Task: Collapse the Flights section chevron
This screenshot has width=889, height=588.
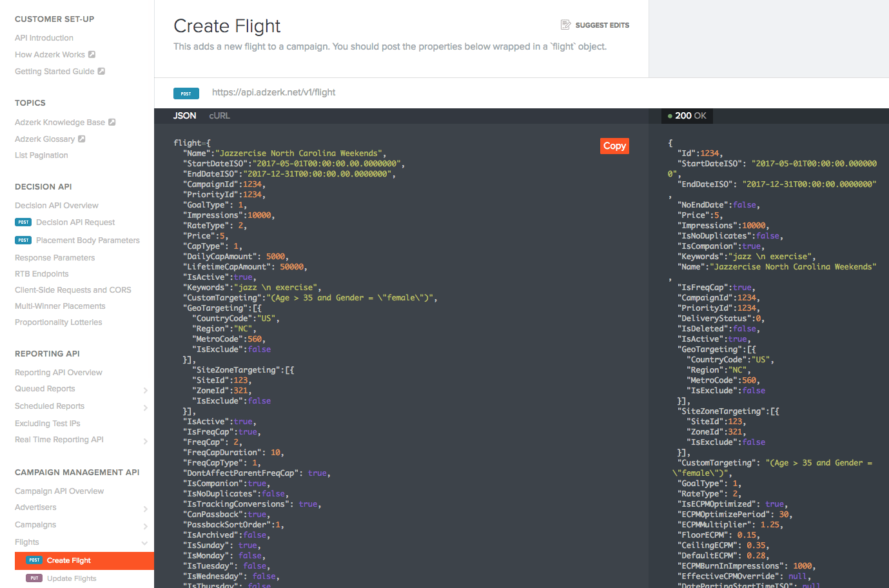Action: [144, 543]
